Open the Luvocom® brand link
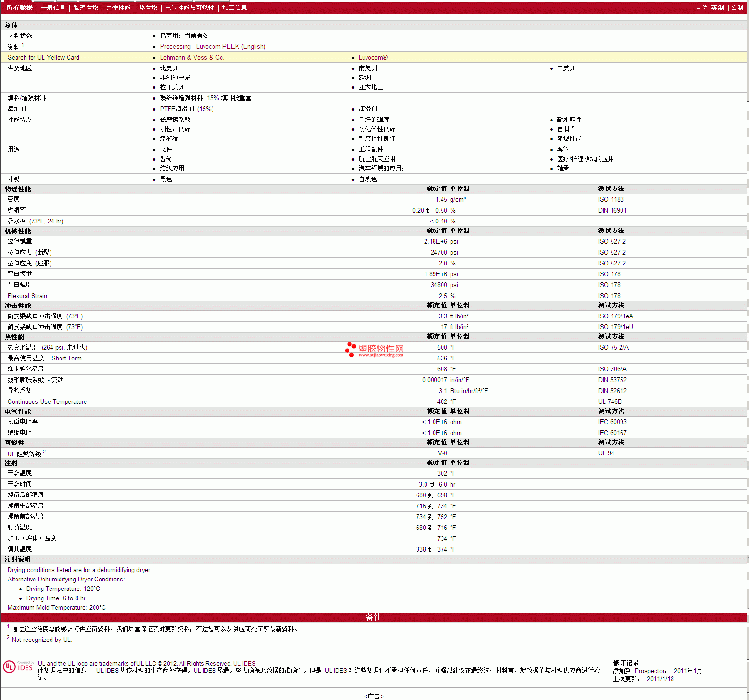Screen dimensions: 749x700 pyautogui.click(x=373, y=58)
